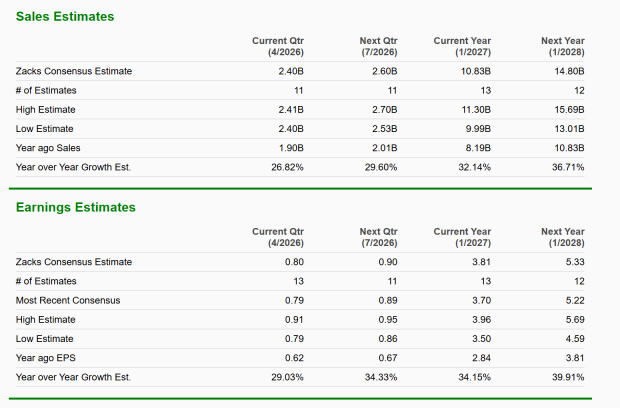Click the Earnings Estimates section heading
620x408 pixels.
click(76, 207)
